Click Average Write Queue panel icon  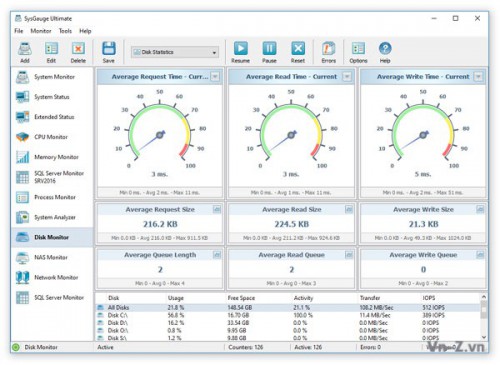[480, 255]
